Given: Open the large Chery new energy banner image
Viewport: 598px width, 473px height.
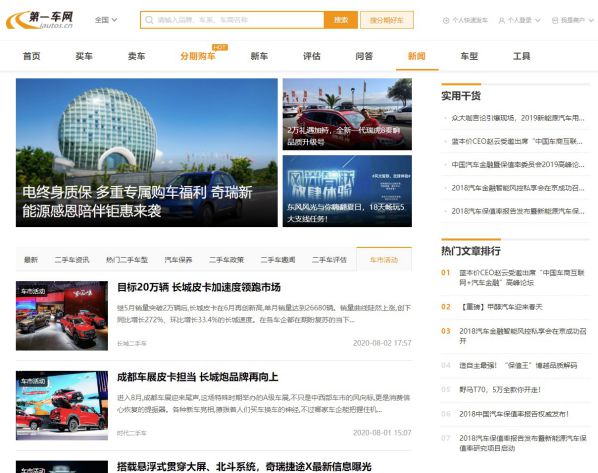Looking at the screenshot, I should click(x=147, y=153).
